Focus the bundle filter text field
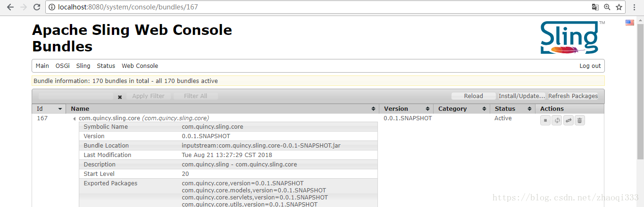 pyautogui.click(x=77, y=96)
